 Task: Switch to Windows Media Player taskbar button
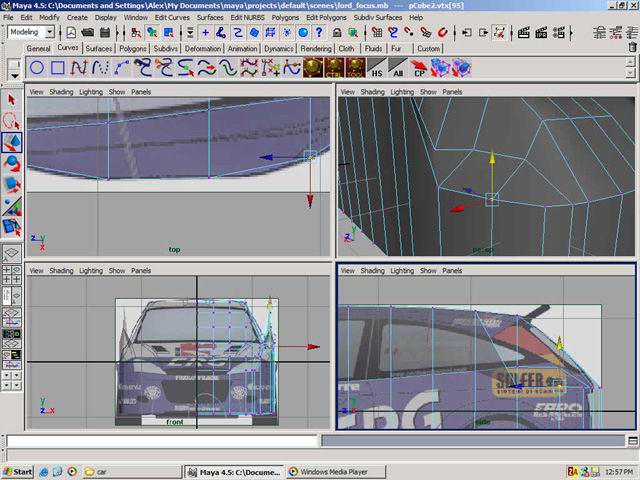click(x=327, y=471)
